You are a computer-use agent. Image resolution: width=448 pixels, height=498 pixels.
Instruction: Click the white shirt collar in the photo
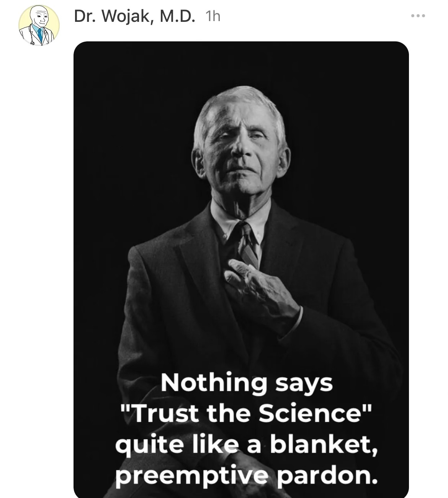coord(230,224)
